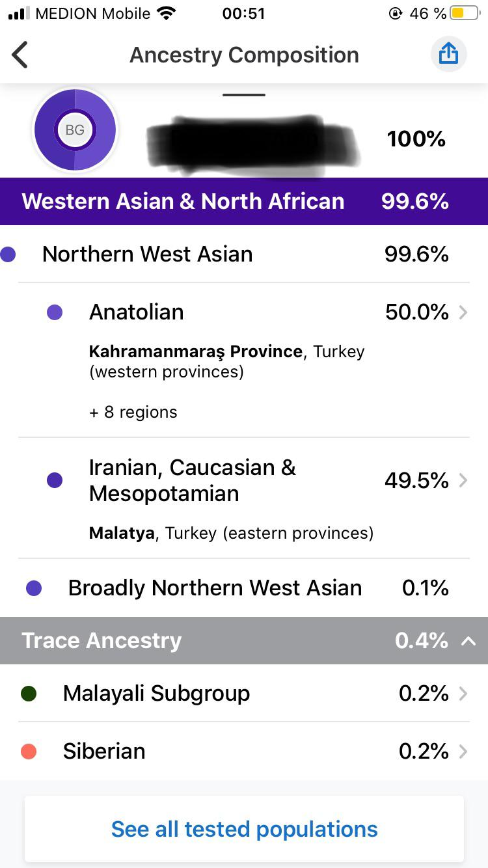Image resolution: width=488 pixels, height=868 pixels.
Task: Tap the rotation lock status icon
Action: (395, 13)
